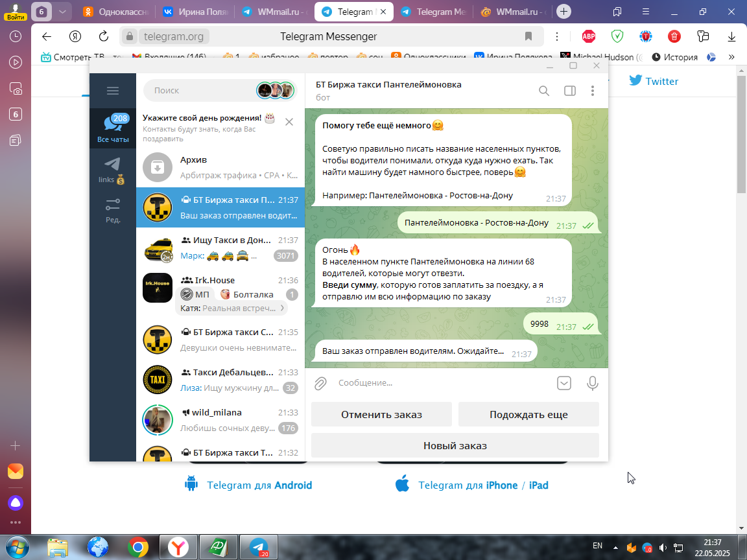Open the green shield protection extension
The width and height of the screenshot is (747, 560).
point(617,36)
